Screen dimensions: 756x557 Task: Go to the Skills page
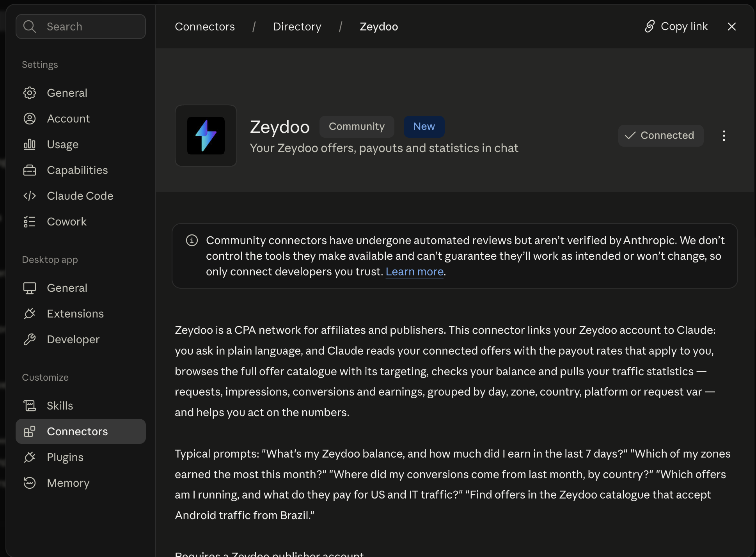(x=81, y=406)
